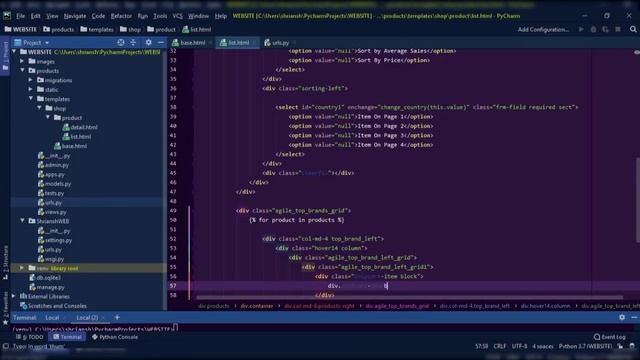Select Scratches and Consoles node
The height and width of the screenshot is (360, 640).
pos(53,306)
